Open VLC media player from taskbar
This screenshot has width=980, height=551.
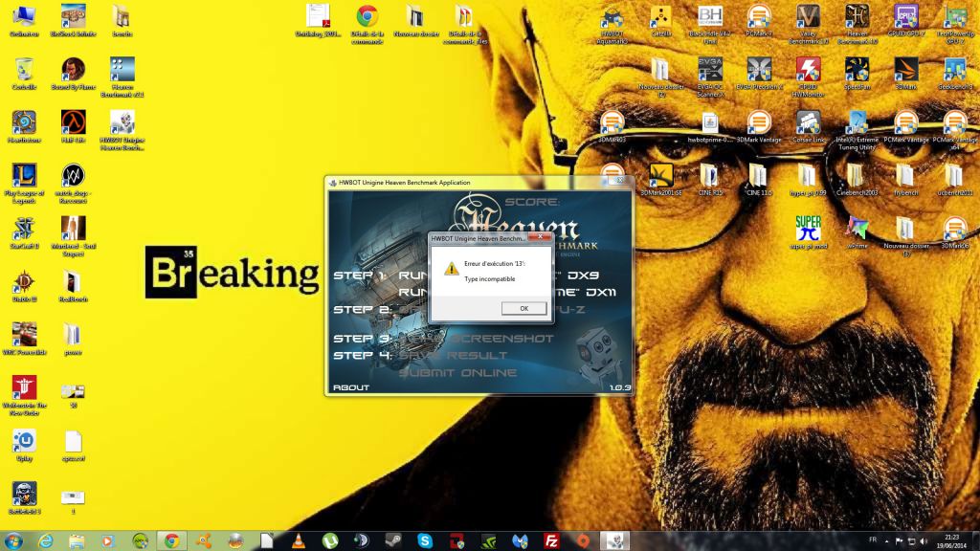point(299,541)
